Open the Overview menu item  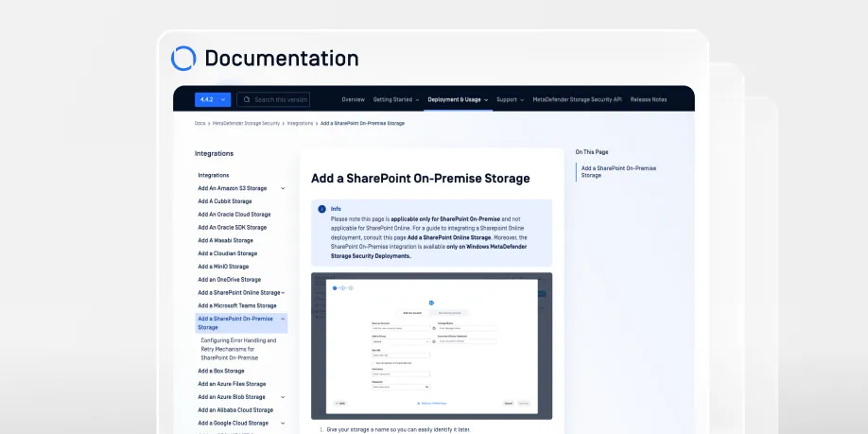[354, 99]
